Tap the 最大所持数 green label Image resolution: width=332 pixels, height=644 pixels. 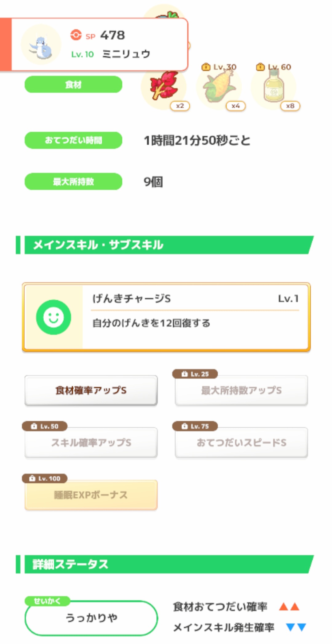[73, 182]
